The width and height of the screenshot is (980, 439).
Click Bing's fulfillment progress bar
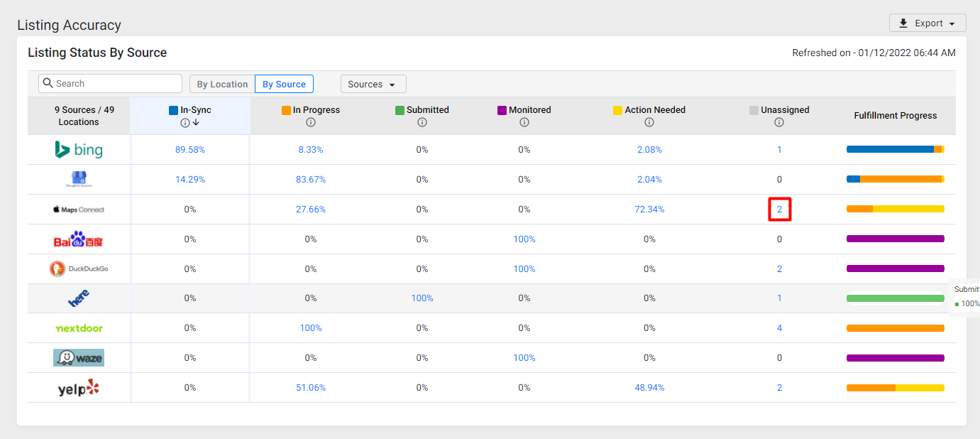pos(896,149)
